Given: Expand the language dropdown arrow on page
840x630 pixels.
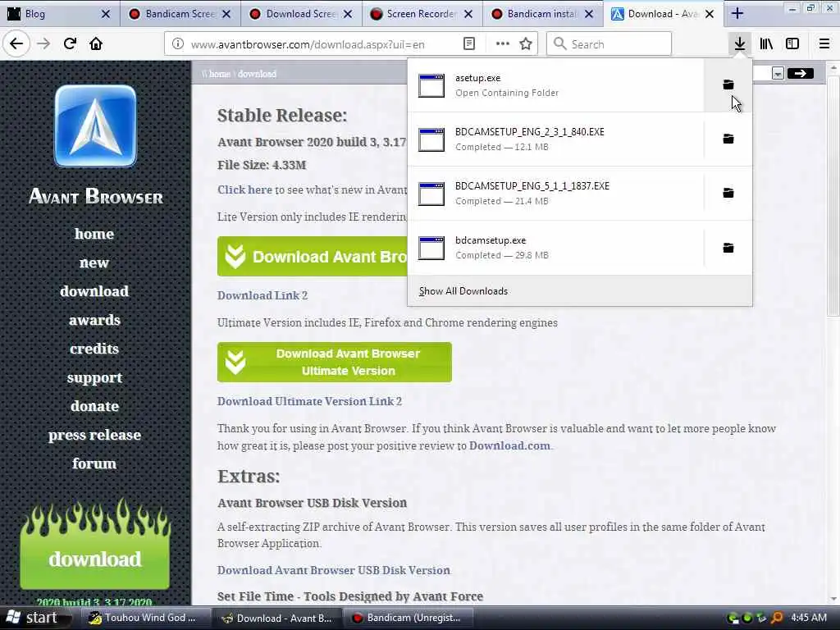Looking at the screenshot, I should (778, 73).
